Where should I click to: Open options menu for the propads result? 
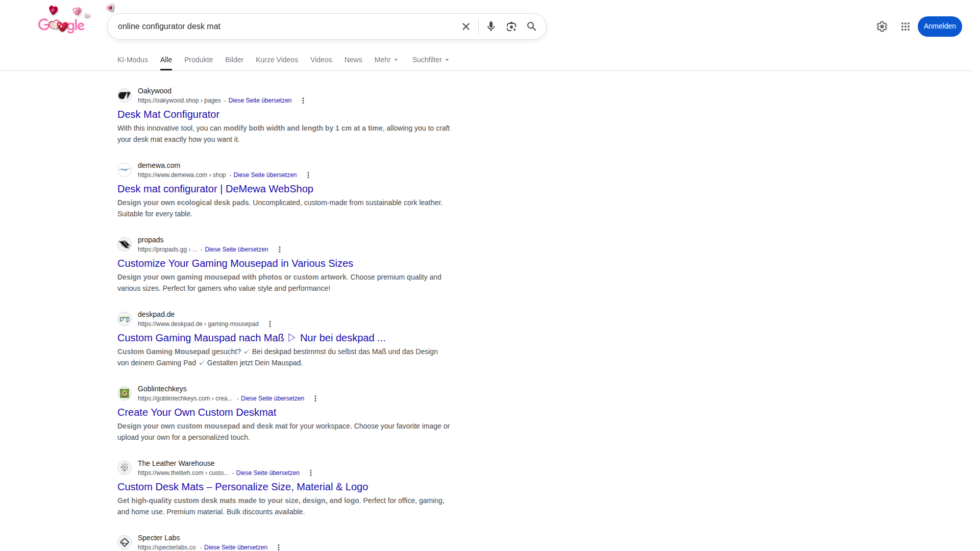pyautogui.click(x=279, y=249)
